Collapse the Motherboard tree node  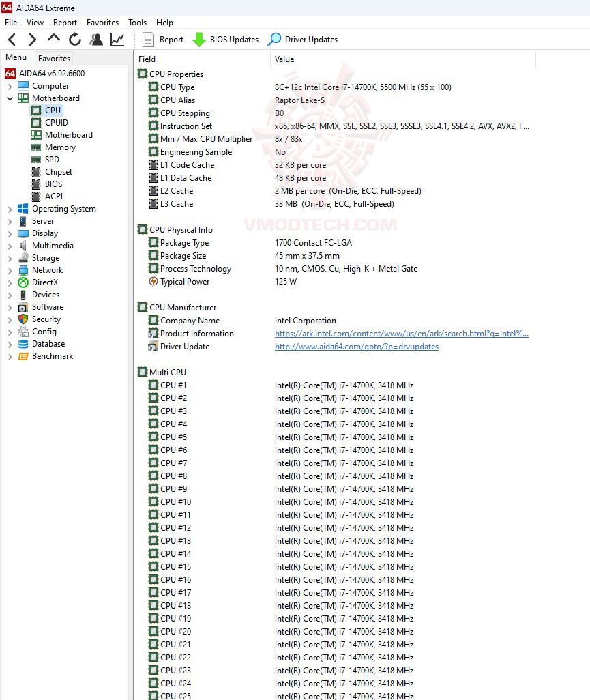click(x=10, y=98)
